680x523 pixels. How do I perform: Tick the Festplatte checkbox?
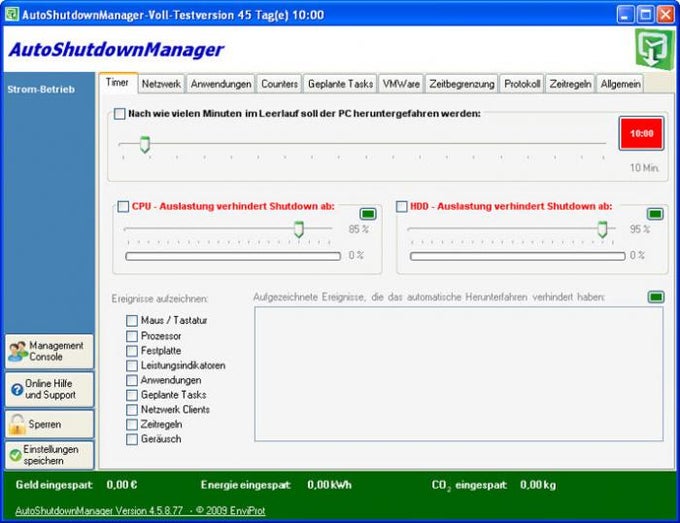[132, 350]
